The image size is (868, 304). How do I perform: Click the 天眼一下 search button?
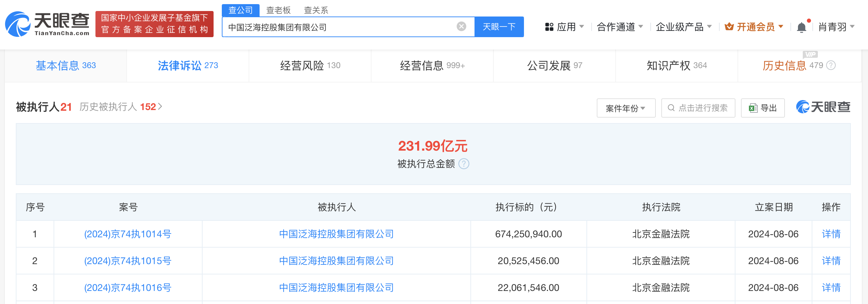[499, 27]
